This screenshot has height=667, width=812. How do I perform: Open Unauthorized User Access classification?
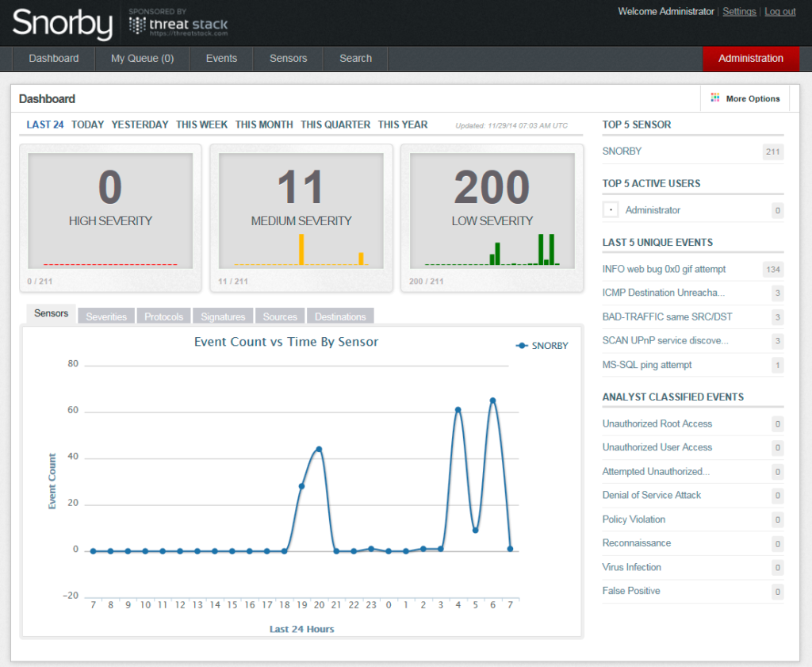(x=657, y=447)
